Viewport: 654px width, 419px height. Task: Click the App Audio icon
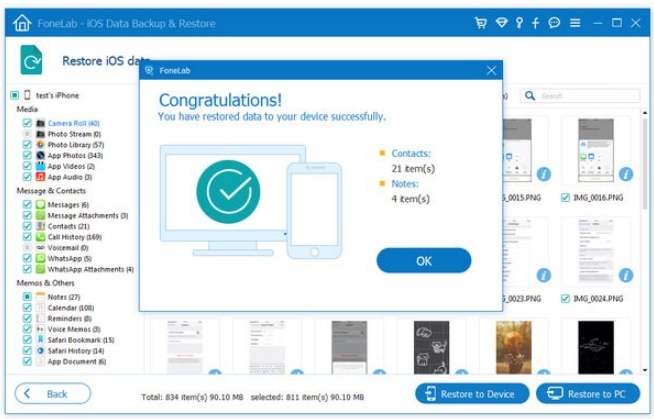40,177
